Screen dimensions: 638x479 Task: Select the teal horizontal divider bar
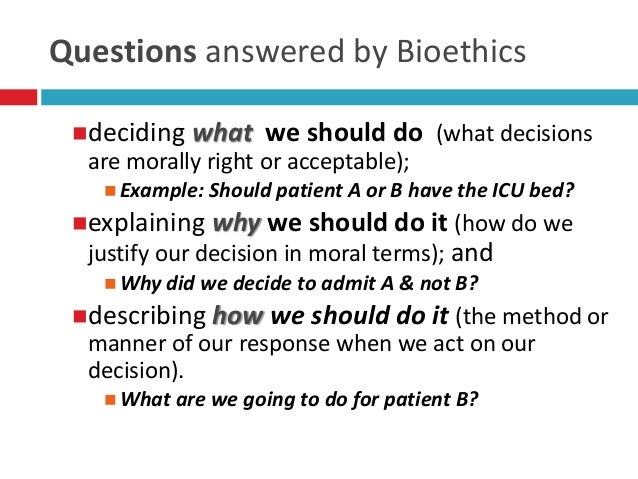click(339, 97)
